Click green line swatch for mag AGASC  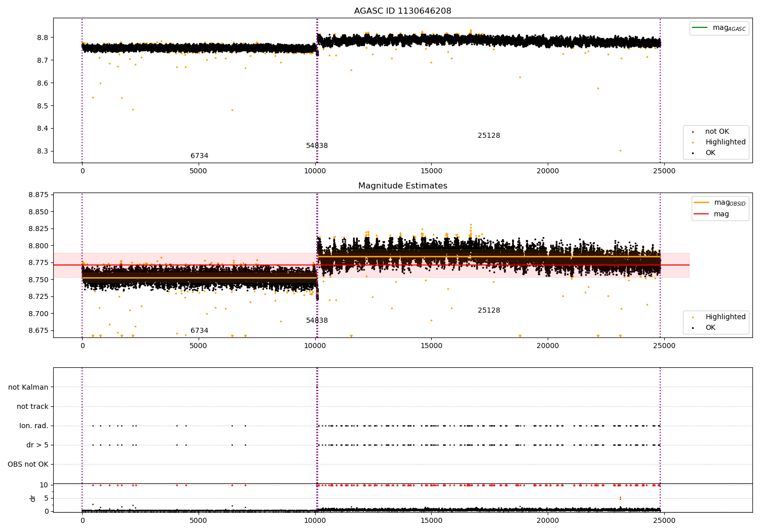click(x=701, y=28)
